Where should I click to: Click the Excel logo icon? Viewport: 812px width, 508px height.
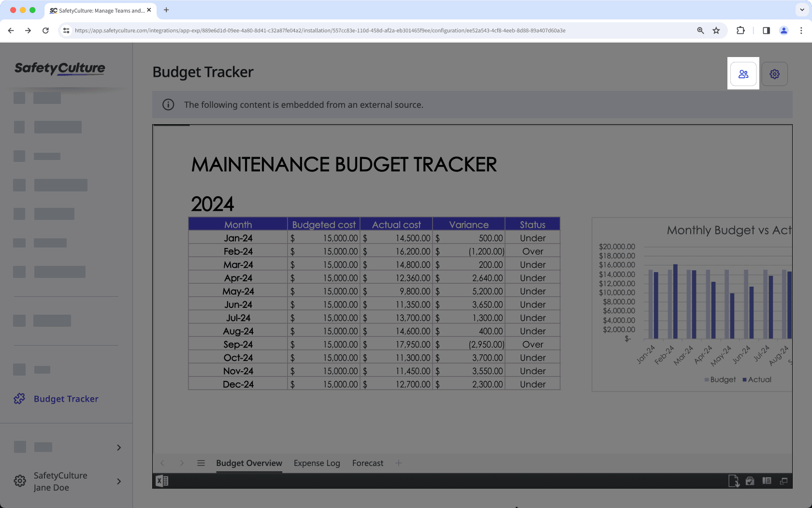[x=162, y=481]
